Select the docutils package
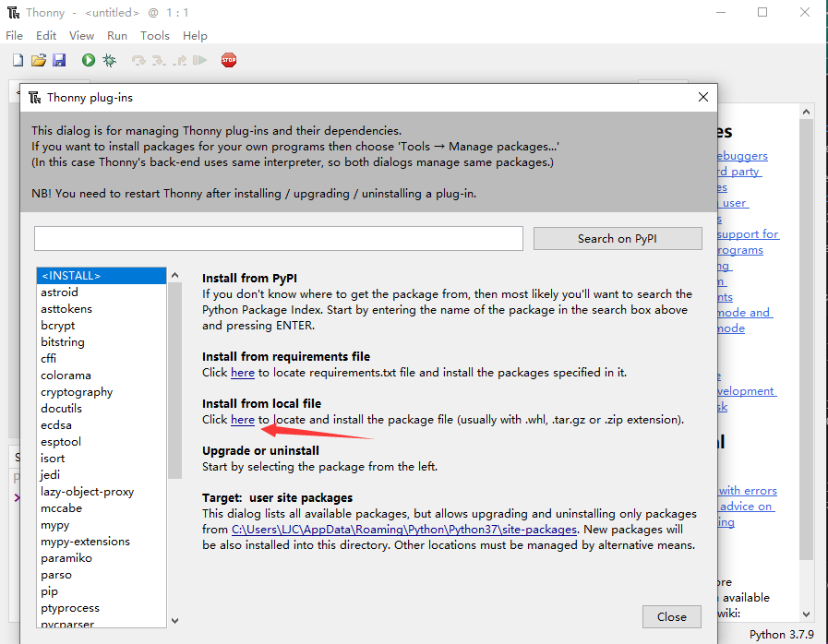The image size is (828, 644). pos(102,409)
